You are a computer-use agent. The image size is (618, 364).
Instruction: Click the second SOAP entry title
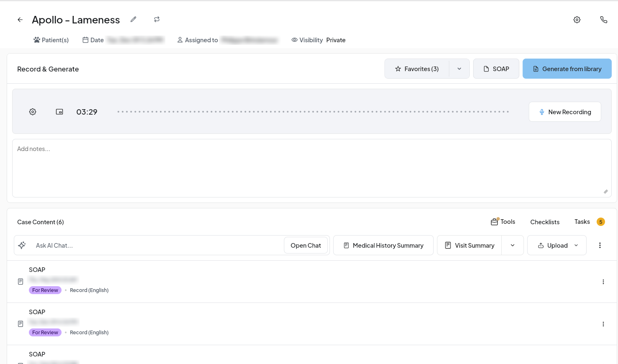37,312
